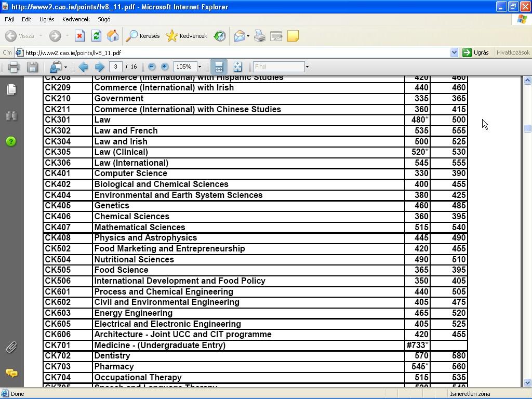Screen dimensions: 532x399
Task: Click the PDF collaborate/share icon
Action: click(x=55, y=67)
